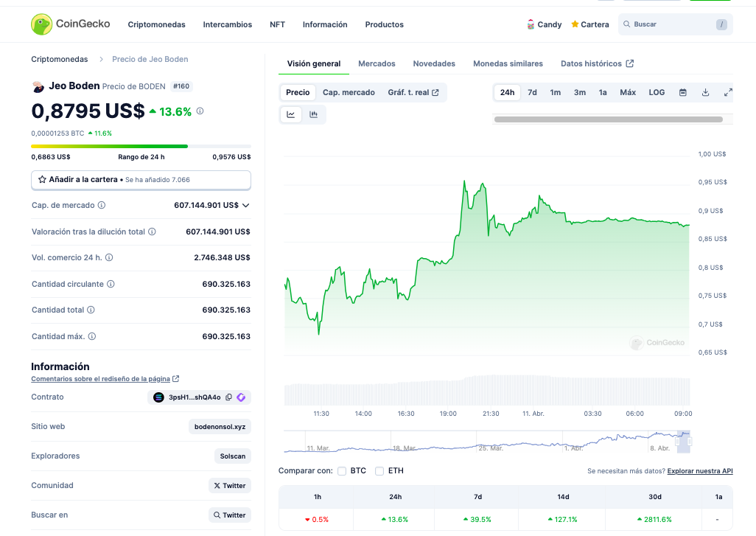Click the Candy jar icon
This screenshot has height=536, width=756.
point(531,24)
